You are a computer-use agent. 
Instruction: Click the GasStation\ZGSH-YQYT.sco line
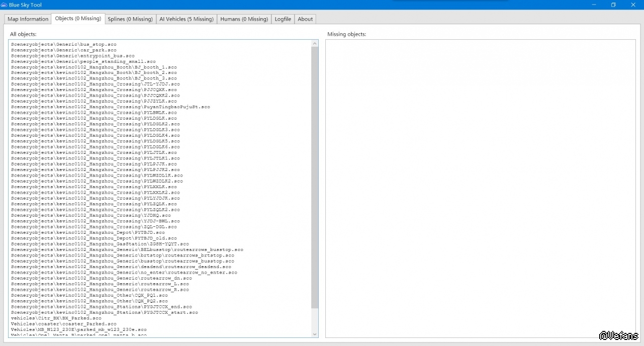pos(100,244)
